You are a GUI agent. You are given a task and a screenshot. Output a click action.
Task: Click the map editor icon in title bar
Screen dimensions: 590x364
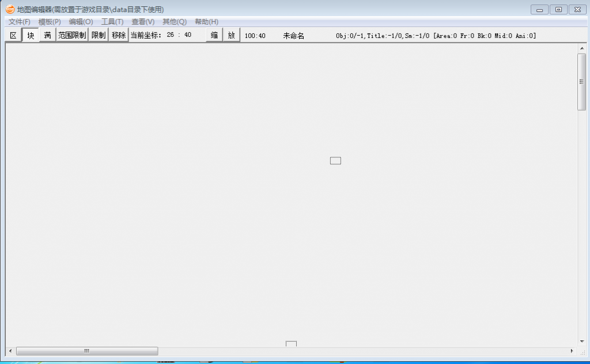pyautogui.click(x=10, y=9)
